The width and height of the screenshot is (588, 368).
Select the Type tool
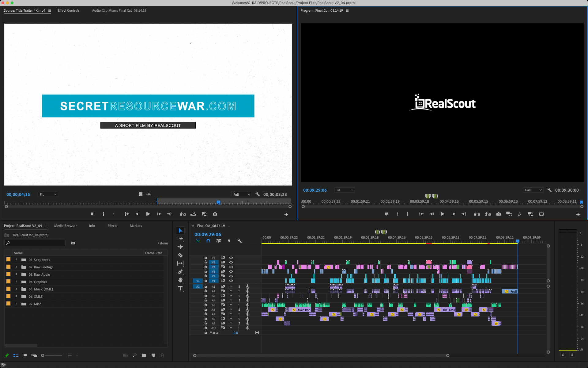click(180, 288)
